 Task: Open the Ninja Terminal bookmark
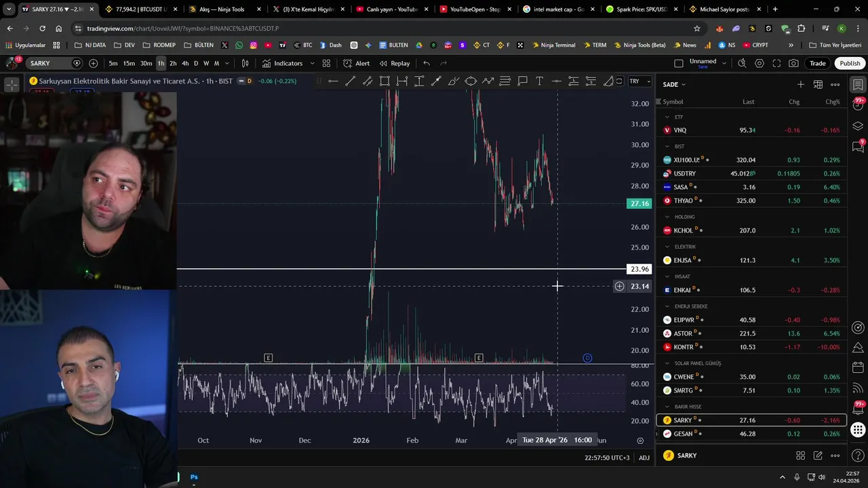click(x=553, y=45)
